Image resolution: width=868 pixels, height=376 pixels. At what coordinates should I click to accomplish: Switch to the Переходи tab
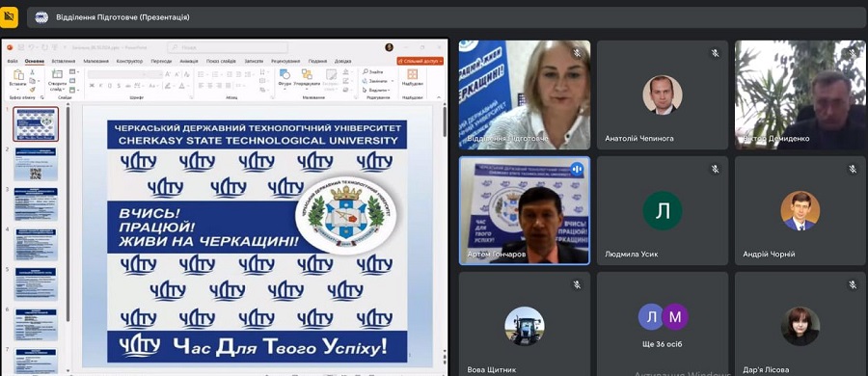161,61
